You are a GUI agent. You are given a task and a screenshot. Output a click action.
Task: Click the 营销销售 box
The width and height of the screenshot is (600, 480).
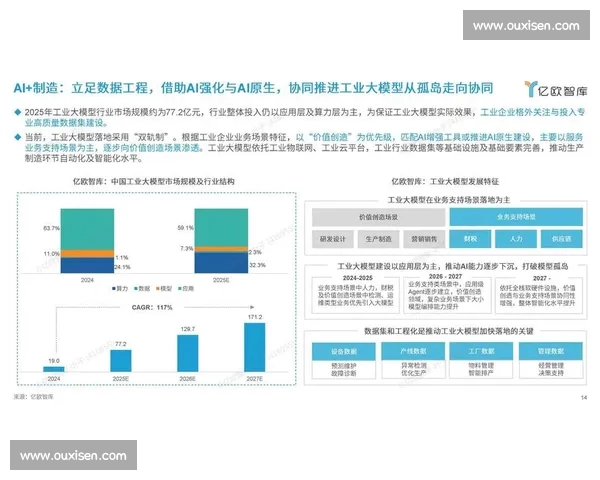(x=424, y=239)
